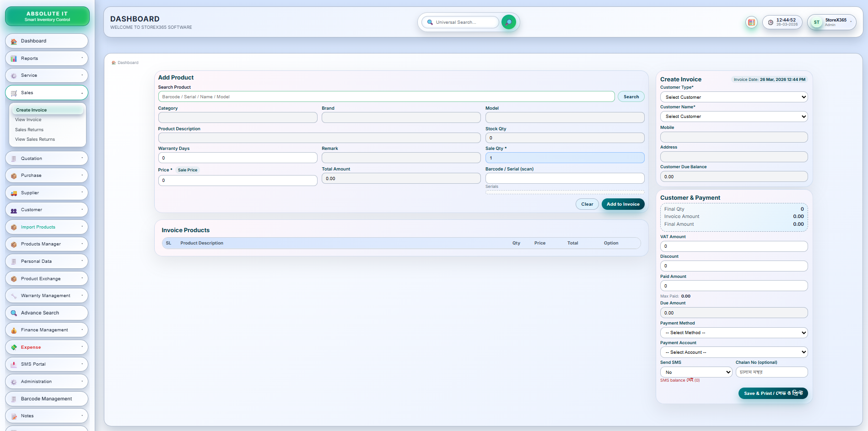Open Reports via its bar chart icon
This screenshot has width=868, height=431.
point(13,58)
